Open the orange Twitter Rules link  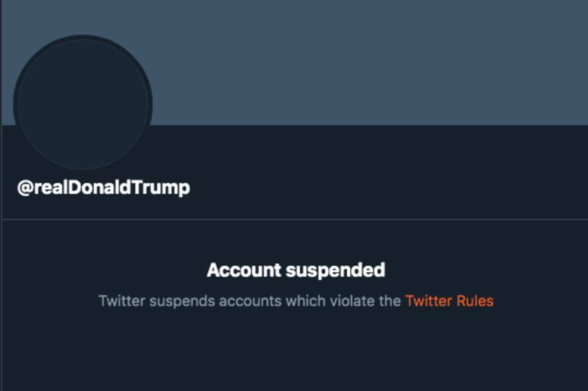pos(449,301)
